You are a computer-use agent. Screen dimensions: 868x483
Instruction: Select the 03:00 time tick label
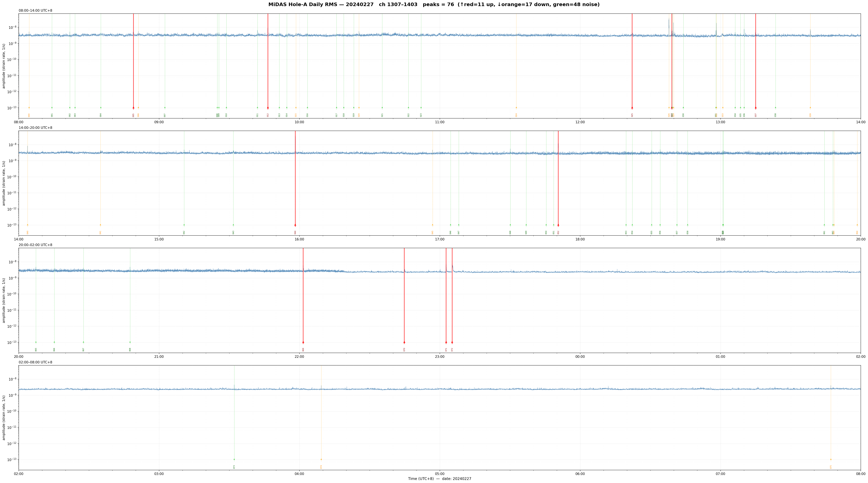coord(159,474)
